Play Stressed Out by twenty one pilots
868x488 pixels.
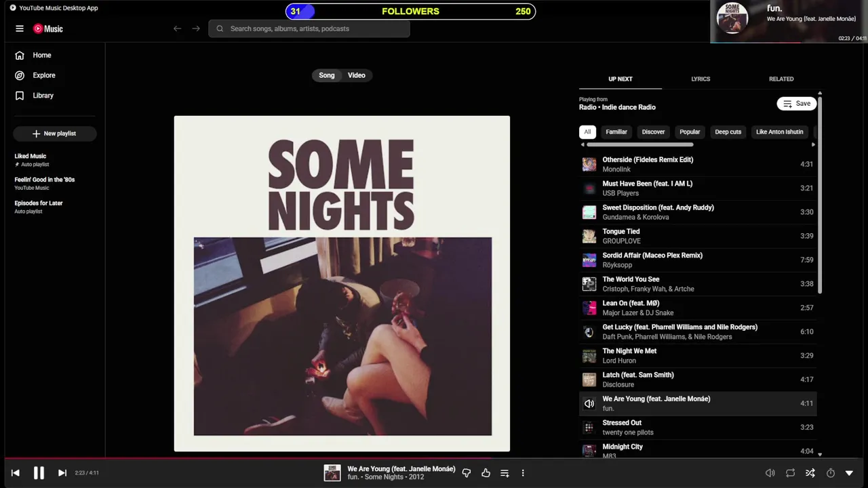pos(698,427)
